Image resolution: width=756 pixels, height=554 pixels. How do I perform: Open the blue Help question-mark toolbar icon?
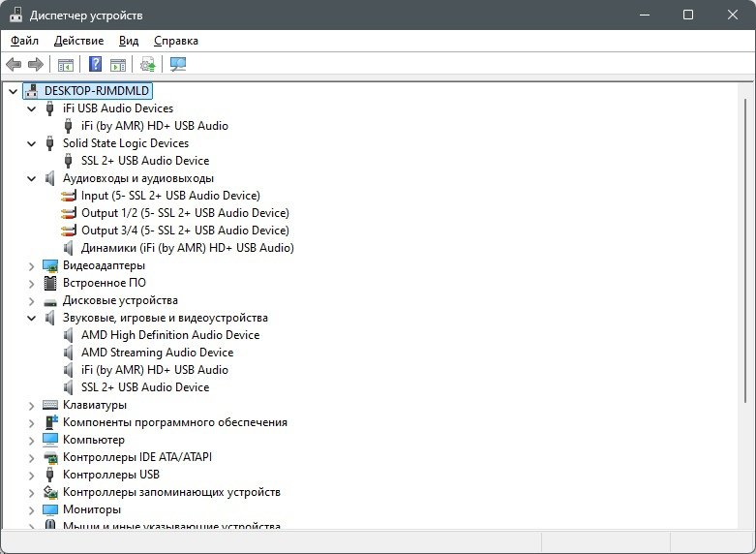96,64
